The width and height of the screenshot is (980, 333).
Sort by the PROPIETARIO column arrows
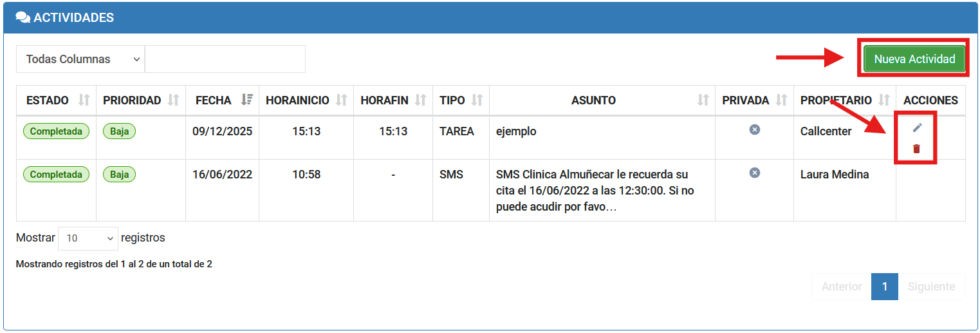(884, 100)
